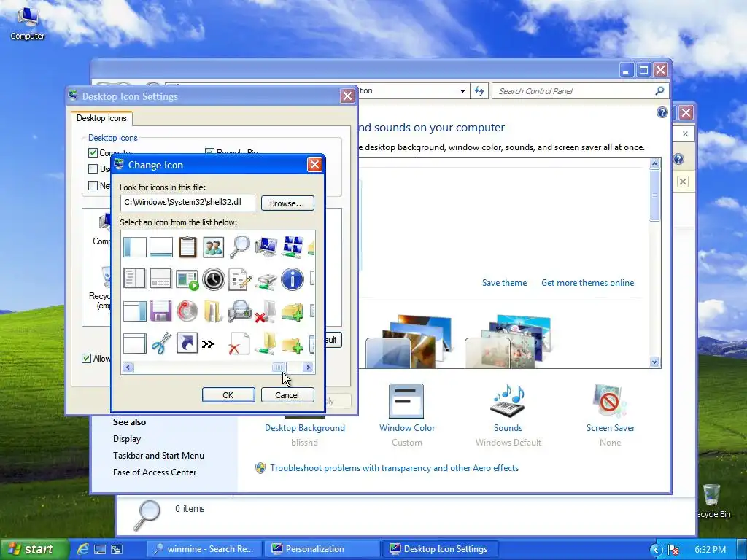This screenshot has height=560, width=747.
Task: Click Troubleshoot problems with transparency link
Action: tap(394, 468)
